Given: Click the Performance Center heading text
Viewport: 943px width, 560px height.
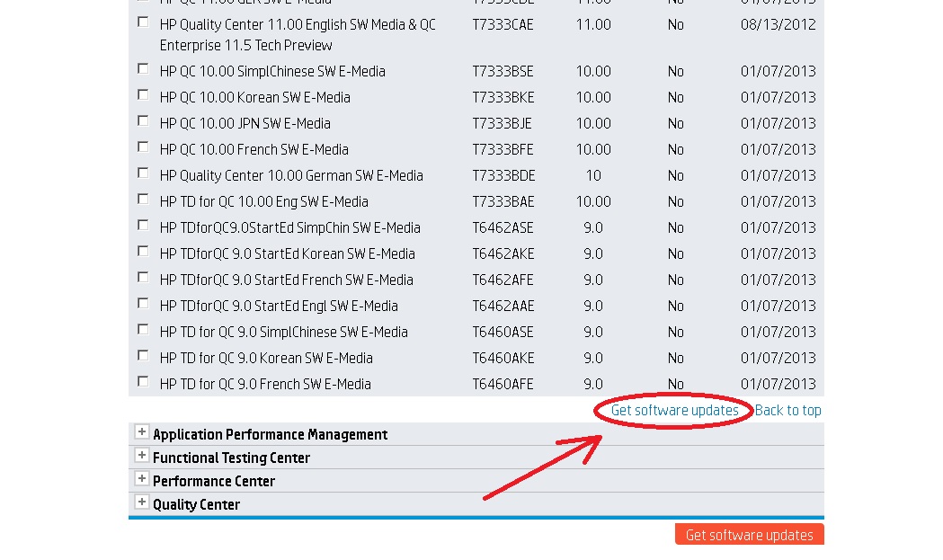Looking at the screenshot, I should click(214, 481).
